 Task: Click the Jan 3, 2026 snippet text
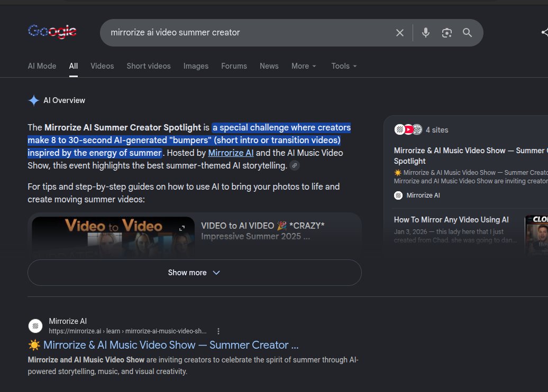[x=455, y=236]
